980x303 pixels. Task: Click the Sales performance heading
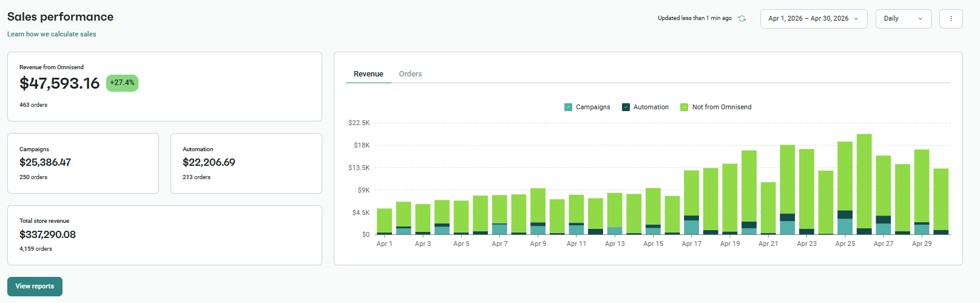coord(60,17)
